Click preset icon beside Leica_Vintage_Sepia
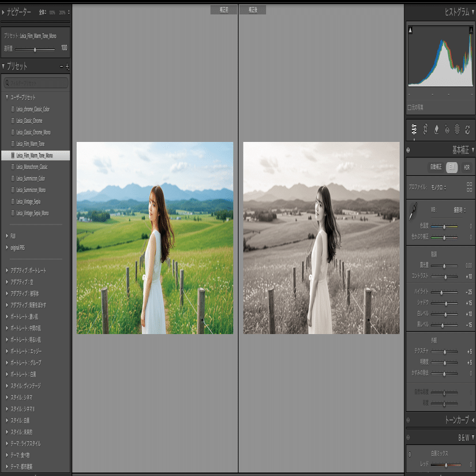Image resolution: width=476 pixels, height=476 pixels. 13,201
